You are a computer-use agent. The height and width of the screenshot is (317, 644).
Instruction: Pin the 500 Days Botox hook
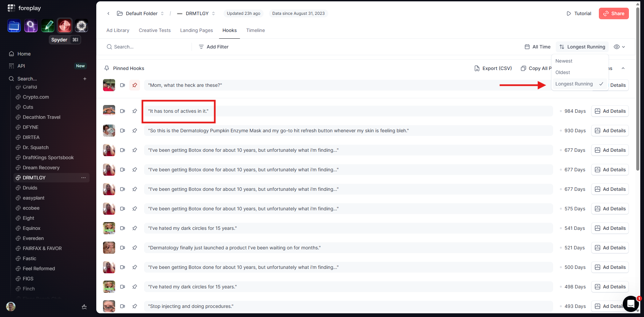tap(135, 267)
